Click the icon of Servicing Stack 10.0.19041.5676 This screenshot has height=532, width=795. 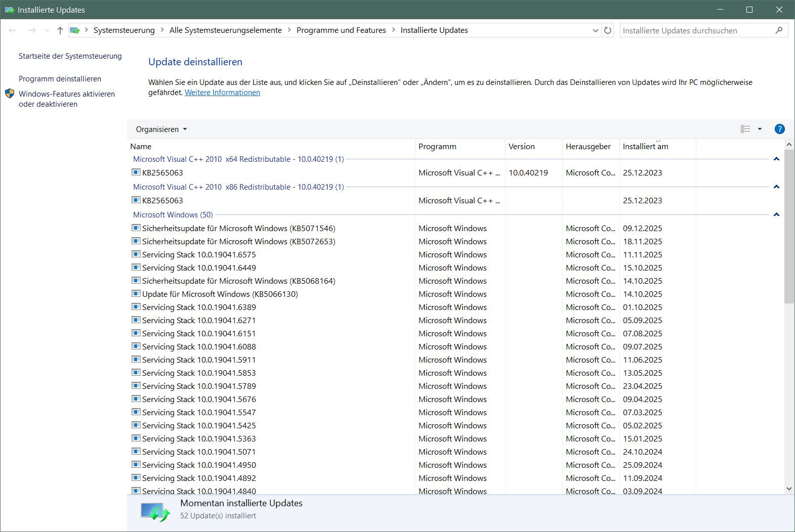(x=136, y=399)
